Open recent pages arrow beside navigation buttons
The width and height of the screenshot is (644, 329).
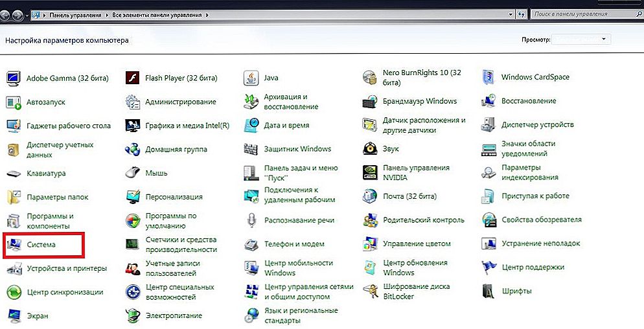(27, 16)
